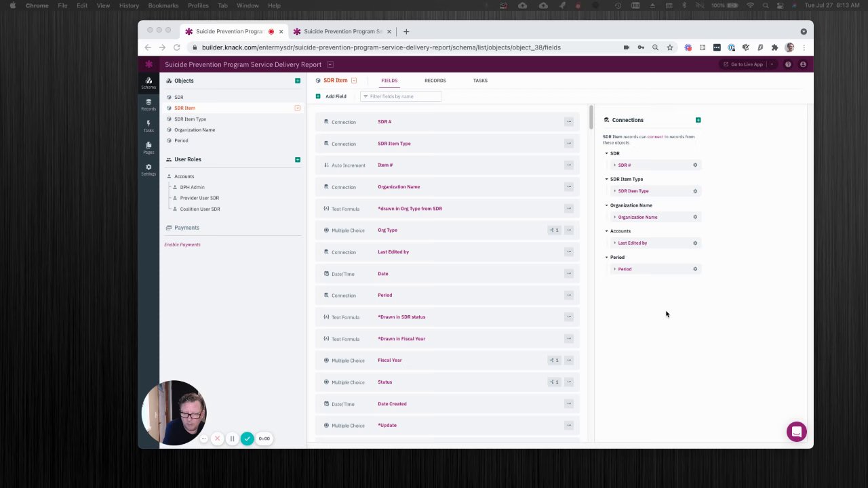Viewport: 868px width, 488px height.
Task: Open Settings in the left sidebar
Action: tap(149, 169)
